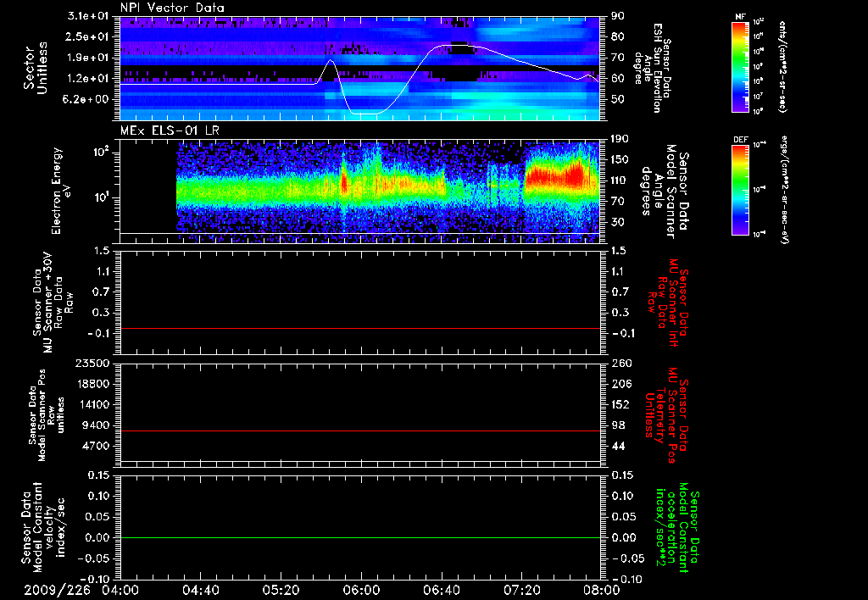Click the red 'MU Scanner Int Raw Data' label
This screenshot has width=868, height=600.
pyautogui.click(x=667, y=303)
